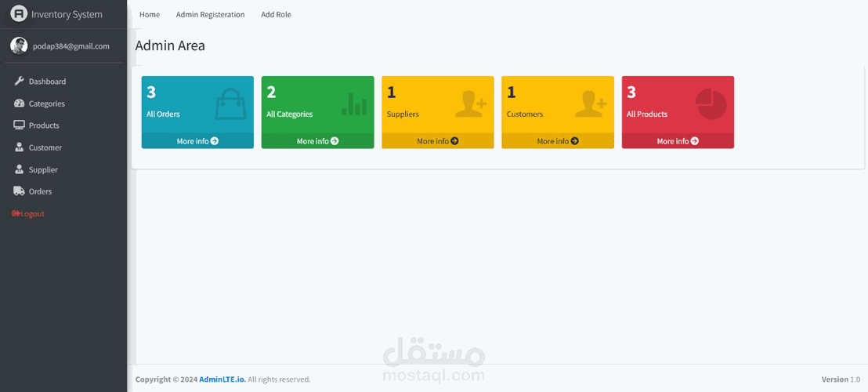Click the Supplier person icon in sidebar

click(x=19, y=169)
